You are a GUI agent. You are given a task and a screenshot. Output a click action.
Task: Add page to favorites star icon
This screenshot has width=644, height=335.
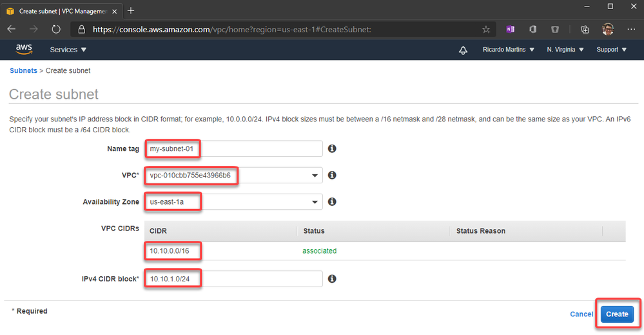(x=486, y=30)
